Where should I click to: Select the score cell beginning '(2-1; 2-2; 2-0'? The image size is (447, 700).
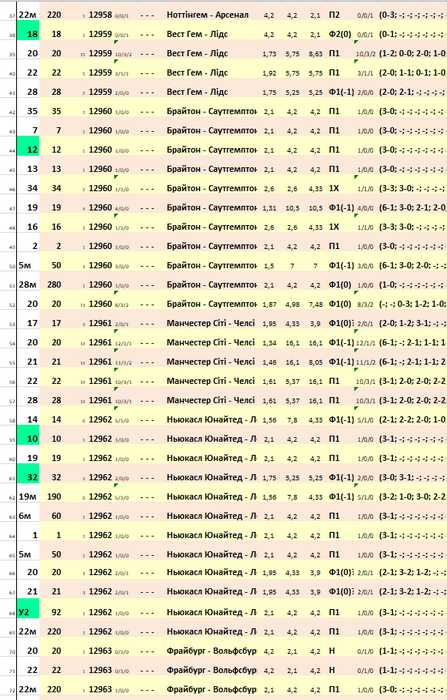[x=412, y=420]
